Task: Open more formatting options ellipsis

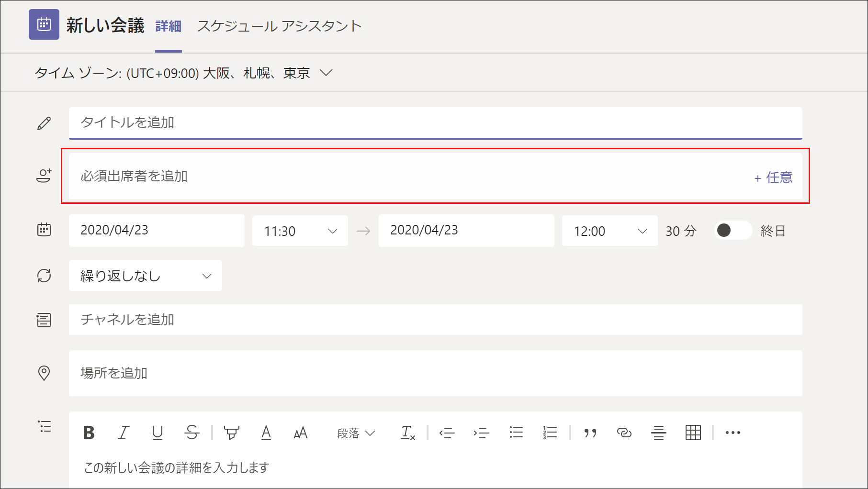Action: click(x=733, y=433)
